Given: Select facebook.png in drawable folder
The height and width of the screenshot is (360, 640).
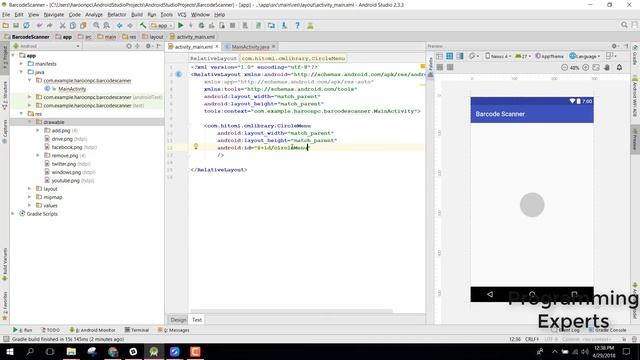Looking at the screenshot, I should [x=67, y=147].
